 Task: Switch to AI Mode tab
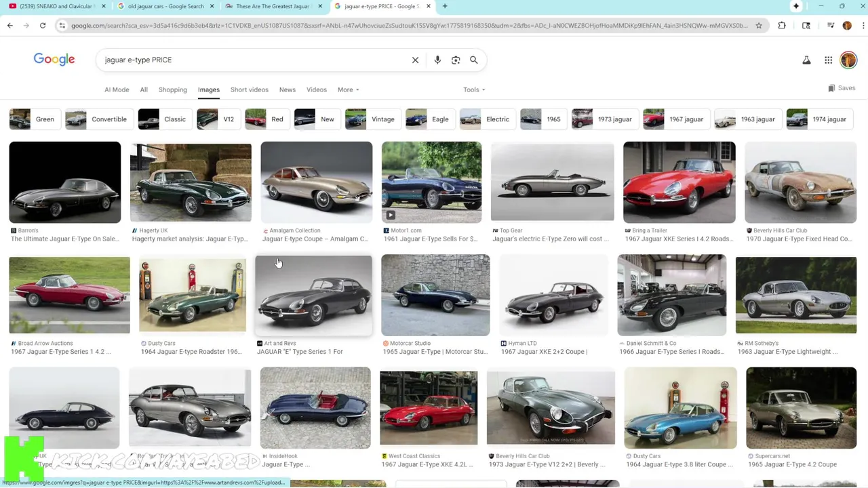click(x=117, y=89)
